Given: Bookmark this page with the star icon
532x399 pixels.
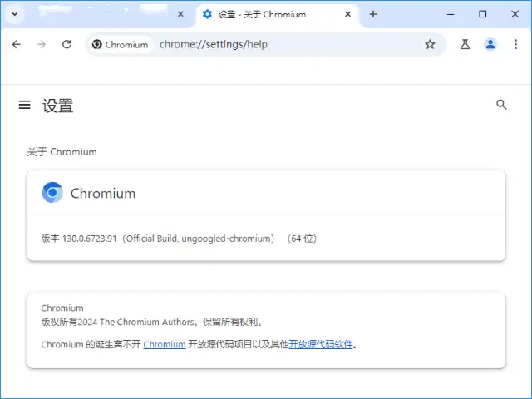Looking at the screenshot, I should point(430,45).
